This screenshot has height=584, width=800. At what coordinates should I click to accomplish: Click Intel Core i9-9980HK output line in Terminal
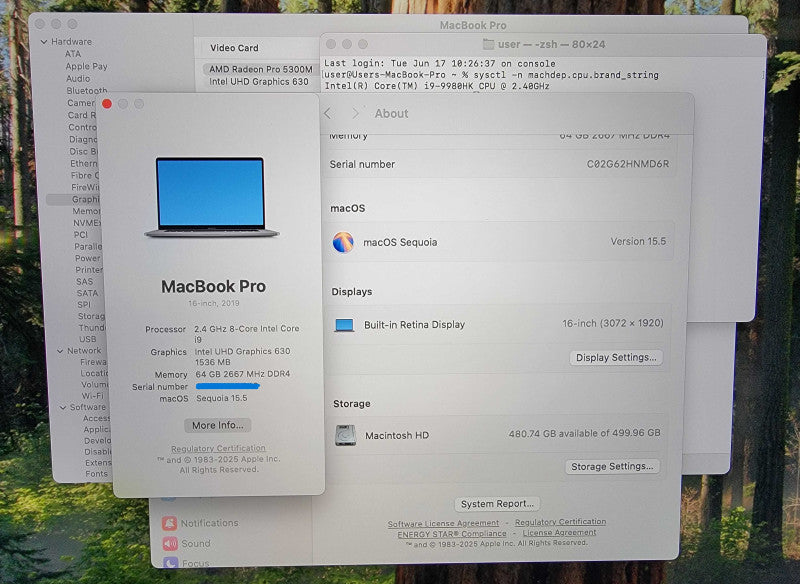437,86
